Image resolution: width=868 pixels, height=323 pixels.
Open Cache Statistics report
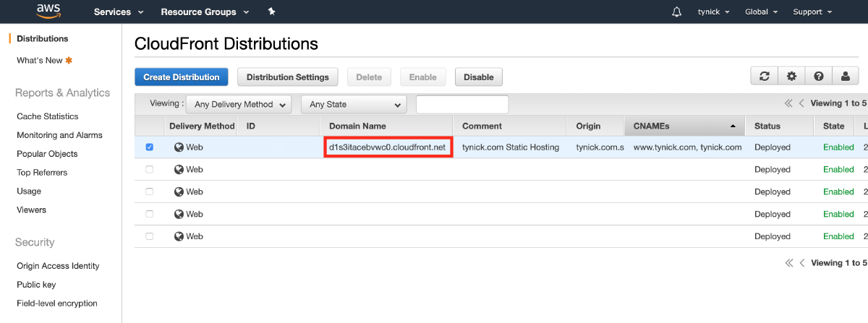tap(48, 116)
